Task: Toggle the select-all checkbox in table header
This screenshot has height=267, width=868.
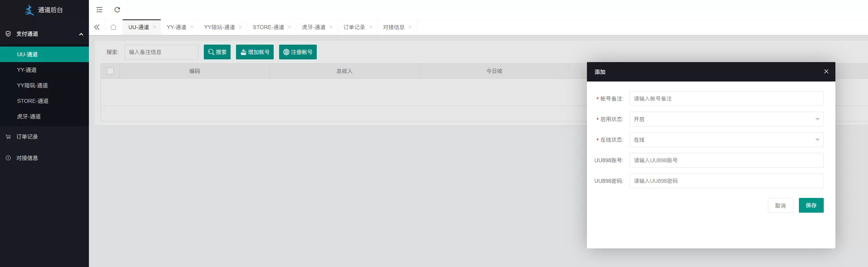Action: [110, 71]
